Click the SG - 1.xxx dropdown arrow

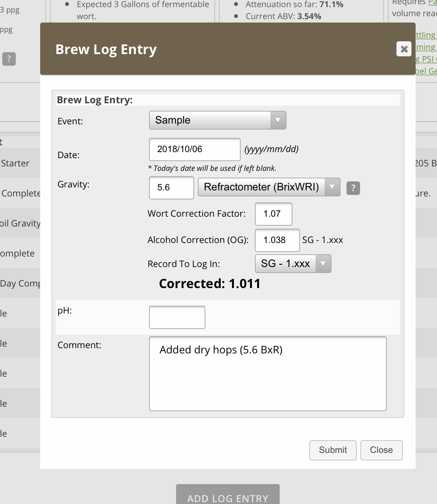[323, 264]
